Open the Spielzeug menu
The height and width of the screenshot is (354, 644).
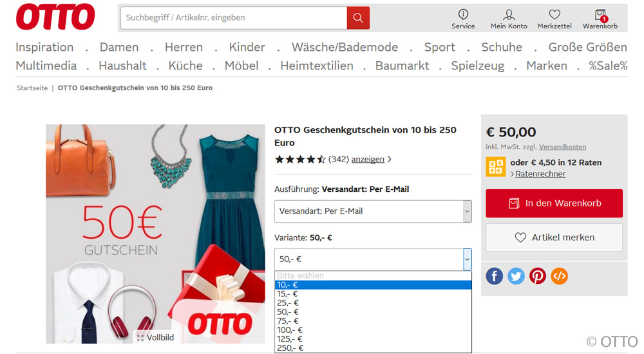[478, 66]
